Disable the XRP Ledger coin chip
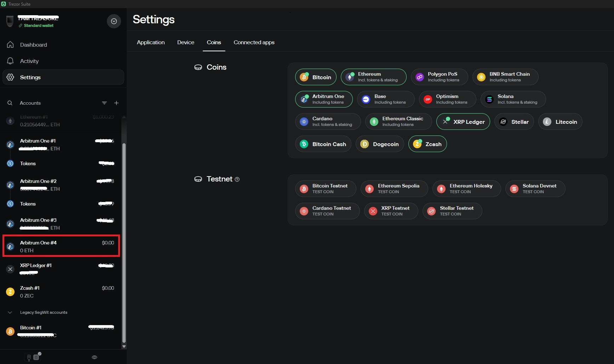614x364 pixels. coord(463,122)
